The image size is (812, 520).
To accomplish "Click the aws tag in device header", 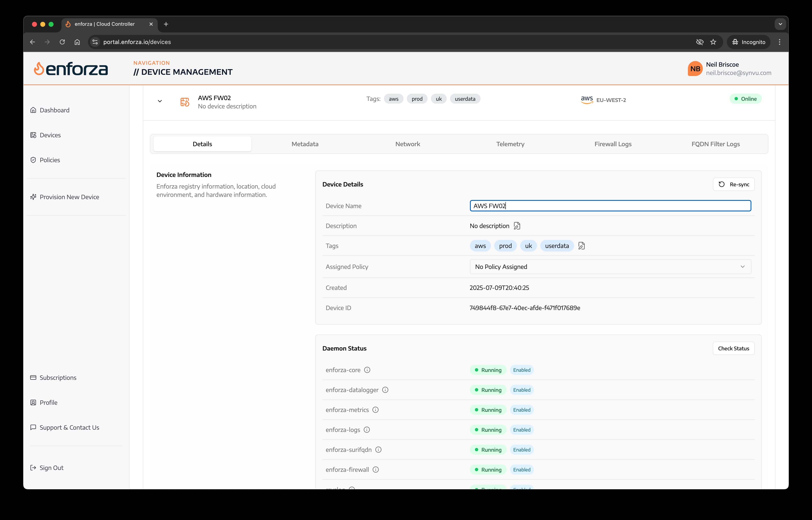I will (394, 99).
